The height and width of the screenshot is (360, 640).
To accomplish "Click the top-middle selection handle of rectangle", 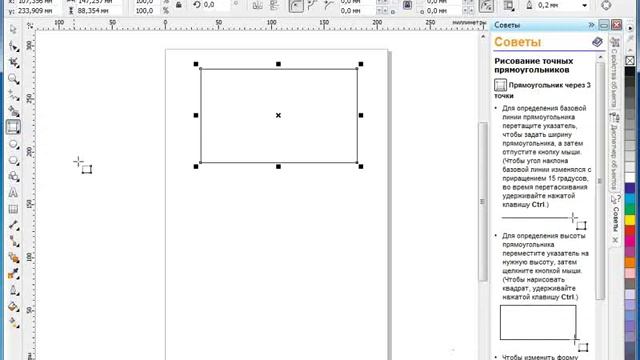I will pos(278,64).
